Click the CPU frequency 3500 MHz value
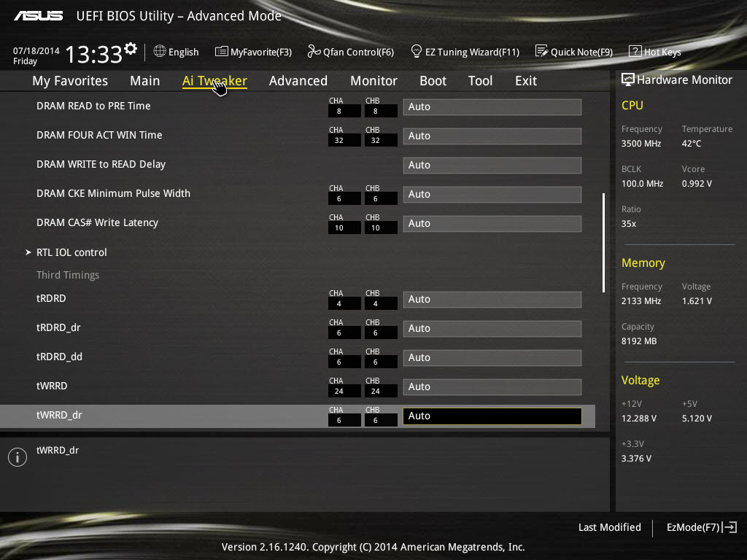 tap(641, 144)
